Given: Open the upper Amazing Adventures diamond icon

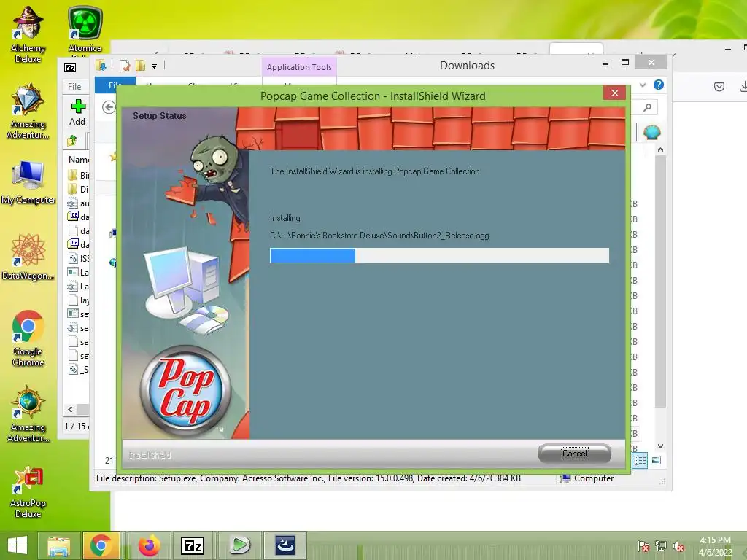Looking at the screenshot, I should [28, 111].
